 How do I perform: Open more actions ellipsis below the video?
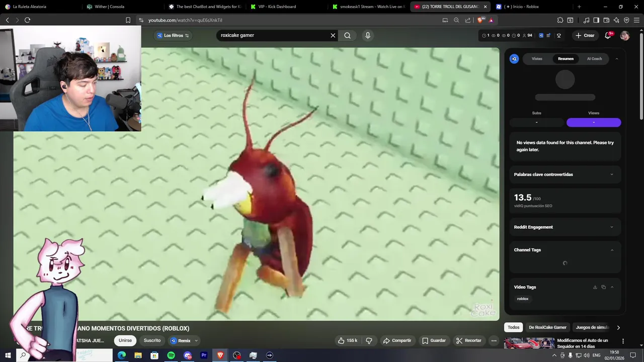tap(494, 340)
